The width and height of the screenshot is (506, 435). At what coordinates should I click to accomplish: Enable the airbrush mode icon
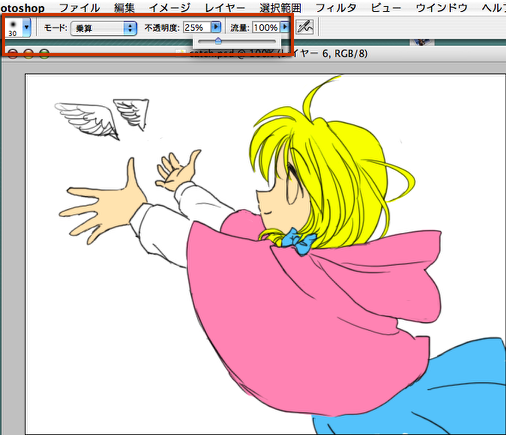pyautogui.click(x=305, y=27)
